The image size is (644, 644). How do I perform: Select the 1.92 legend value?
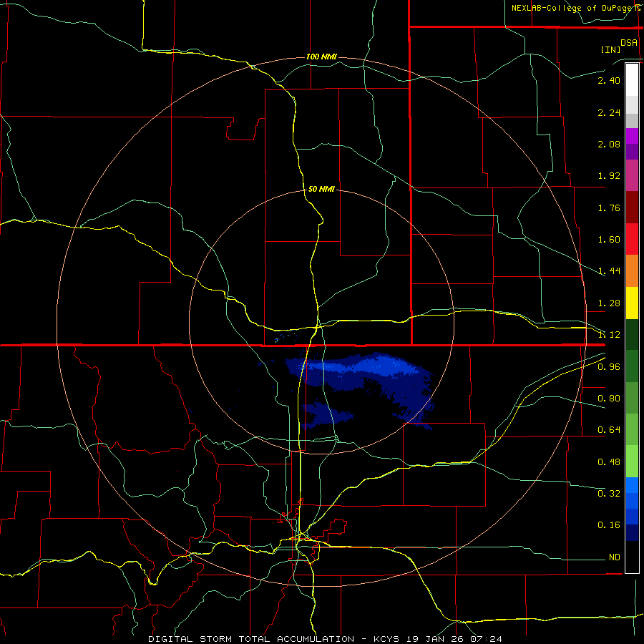click(x=609, y=176)
